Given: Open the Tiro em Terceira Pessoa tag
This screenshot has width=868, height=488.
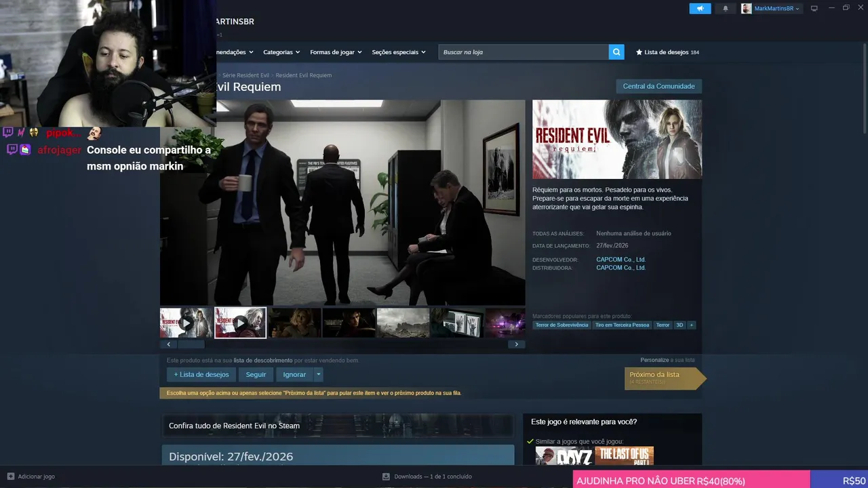Looking at the screenshot, I should coord(622,325).
